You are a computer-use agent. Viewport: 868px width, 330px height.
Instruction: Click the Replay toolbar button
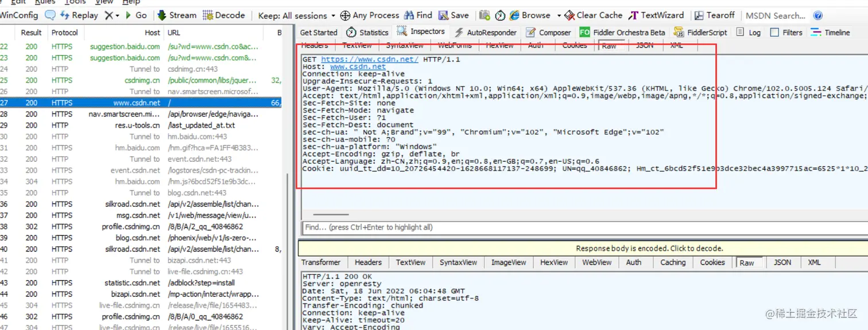(x=79, y=15)
